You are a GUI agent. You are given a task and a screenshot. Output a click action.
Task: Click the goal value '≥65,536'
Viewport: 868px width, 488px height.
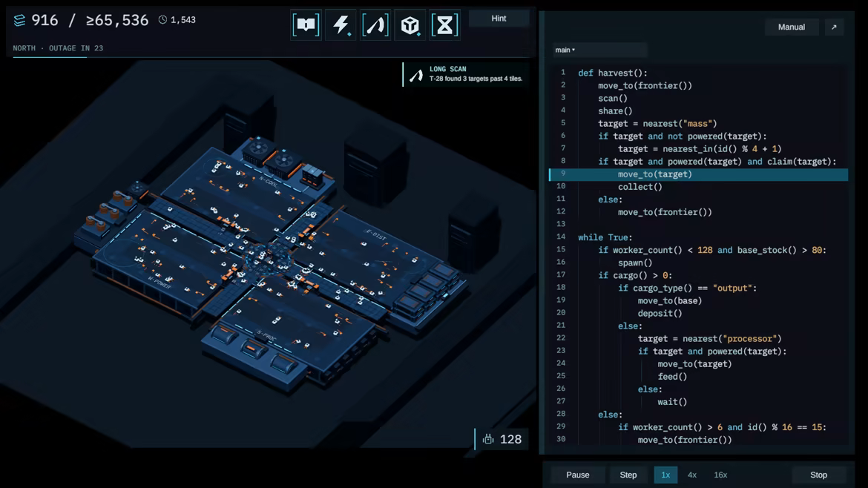(x=116, y=21)
